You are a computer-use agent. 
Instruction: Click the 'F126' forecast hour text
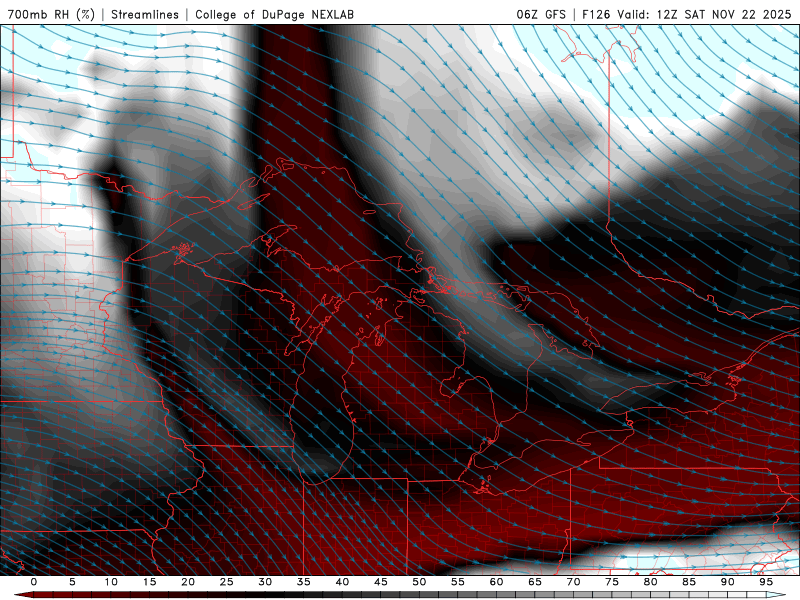[596, 14]
